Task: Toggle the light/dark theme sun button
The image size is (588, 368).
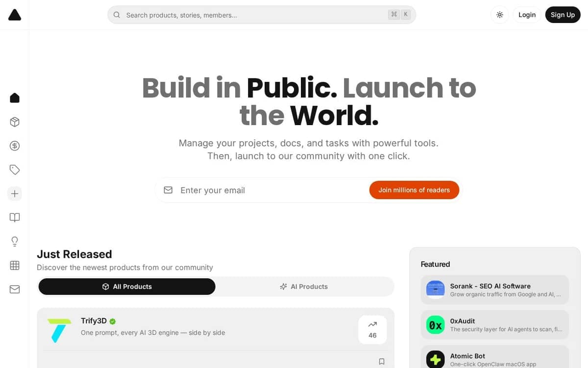Action: click(x=500, y=15)
